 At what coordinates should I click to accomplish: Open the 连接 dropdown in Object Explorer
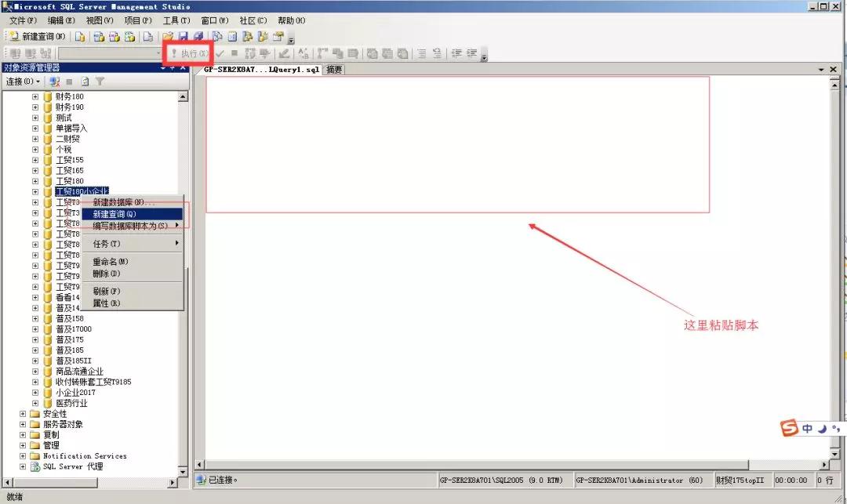(23, 81)
